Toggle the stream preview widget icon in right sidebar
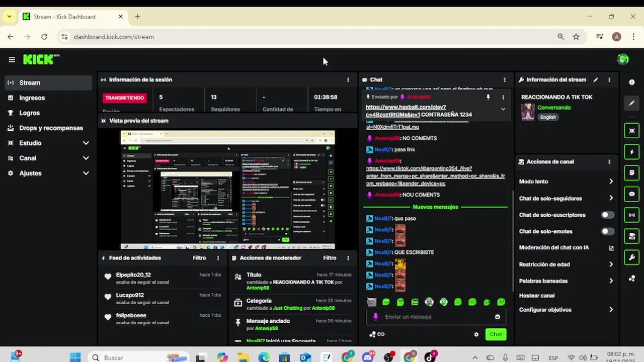 tap(632, 131)
